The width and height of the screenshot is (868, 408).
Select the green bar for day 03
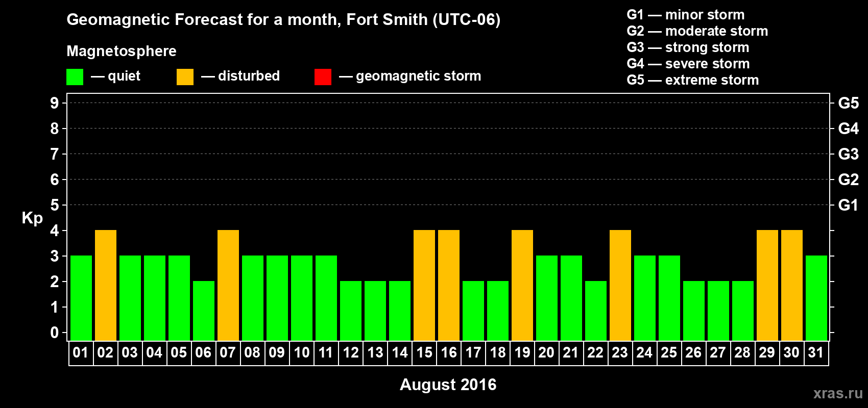click(x=130, y=298)
